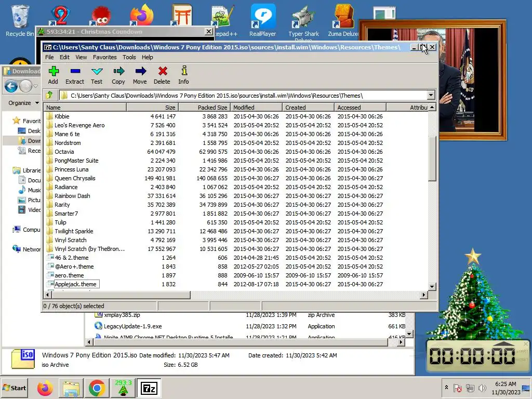Open the Favorites menu

click(105, 57)
